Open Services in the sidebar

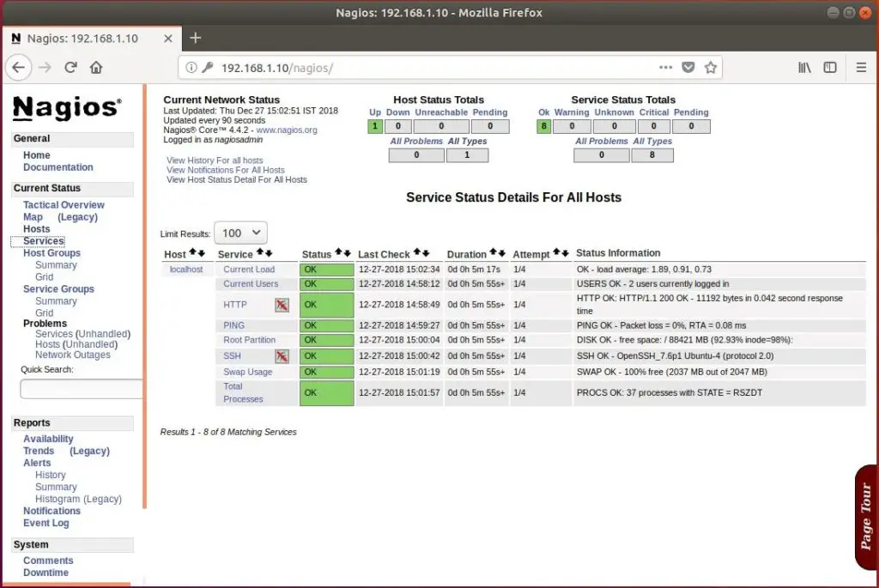(x=44, y=241)
